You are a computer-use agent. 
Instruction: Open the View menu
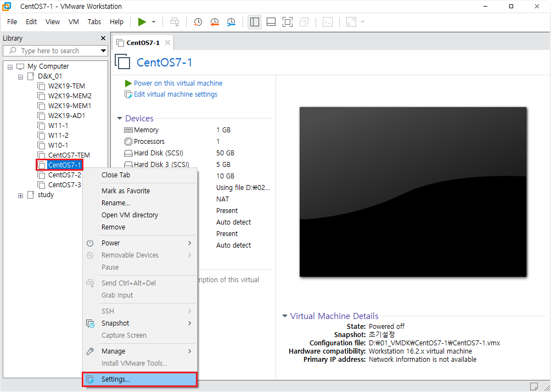tap(53, 22)
